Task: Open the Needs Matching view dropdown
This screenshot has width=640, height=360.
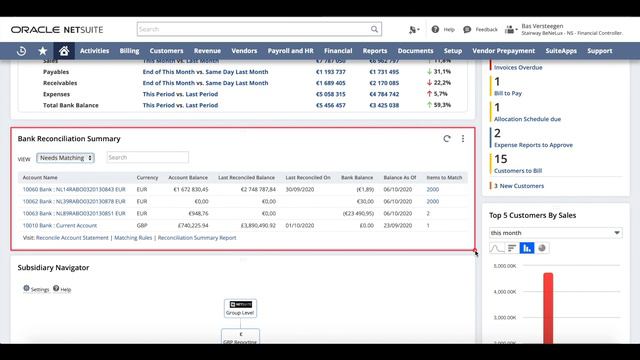Action: pos(65,158)
